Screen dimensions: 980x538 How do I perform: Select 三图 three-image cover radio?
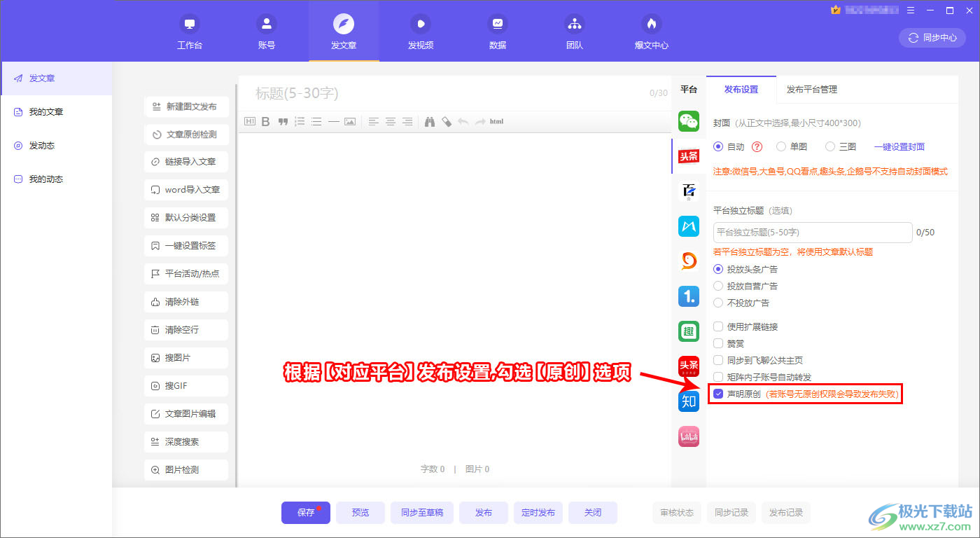830,146
